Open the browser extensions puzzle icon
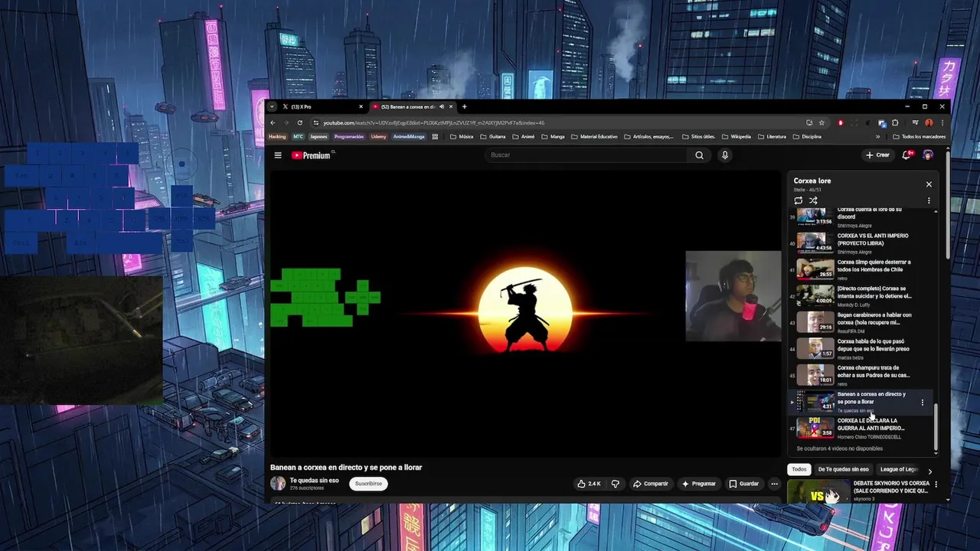The width and height of the screenshot is (980, 551). tap(895, 122)
